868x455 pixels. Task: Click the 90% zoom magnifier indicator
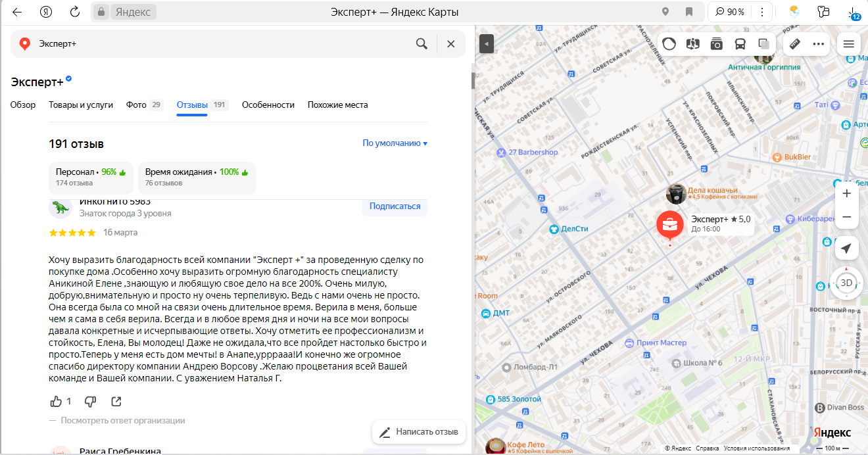click(730, 12)
